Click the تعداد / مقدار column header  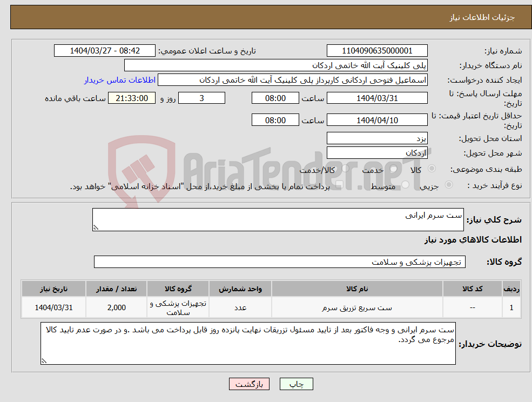click(x=116, y=289)
